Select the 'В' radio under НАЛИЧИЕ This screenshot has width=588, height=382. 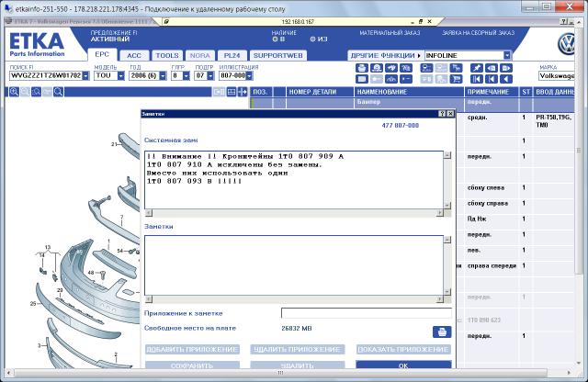pyautogui.click(x=275, y=39)
